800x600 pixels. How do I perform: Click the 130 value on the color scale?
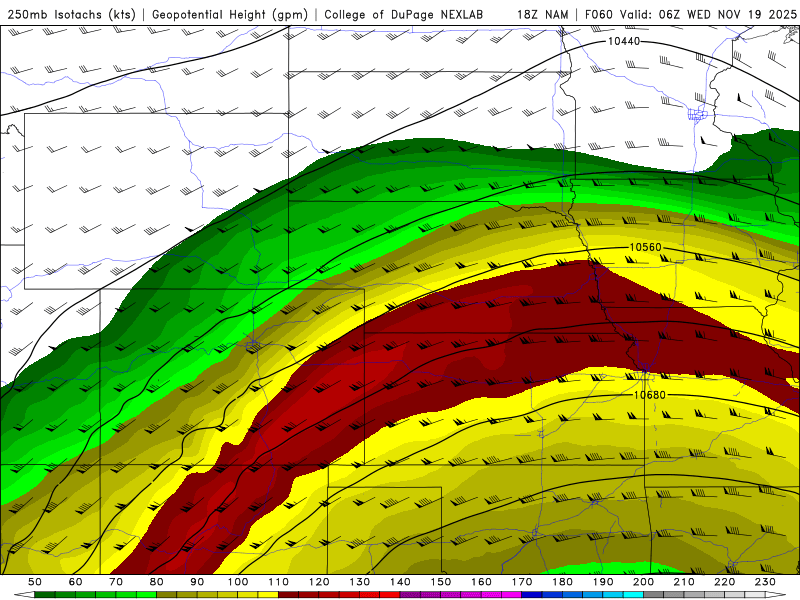pos(360,582)
